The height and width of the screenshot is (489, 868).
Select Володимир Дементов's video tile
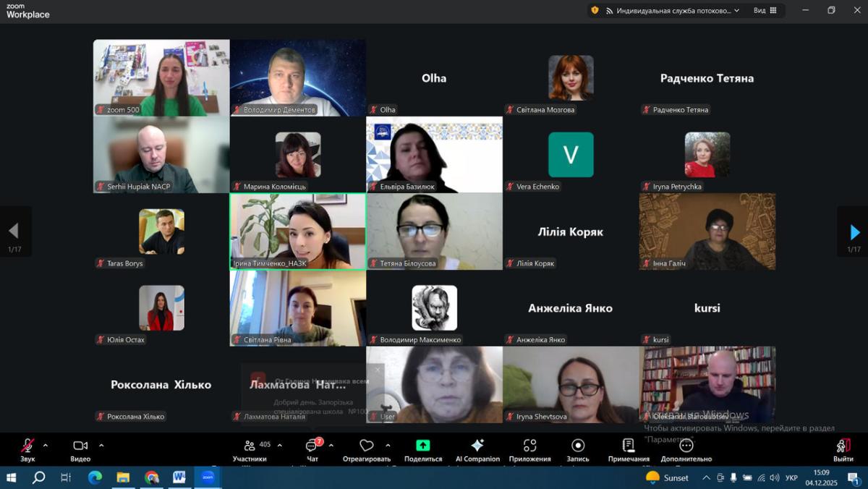(x=298, y=77)
